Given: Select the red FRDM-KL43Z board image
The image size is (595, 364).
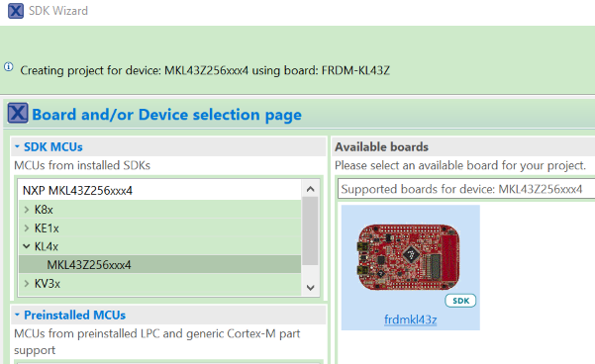Looking at the screenshot, I should 408,257.
